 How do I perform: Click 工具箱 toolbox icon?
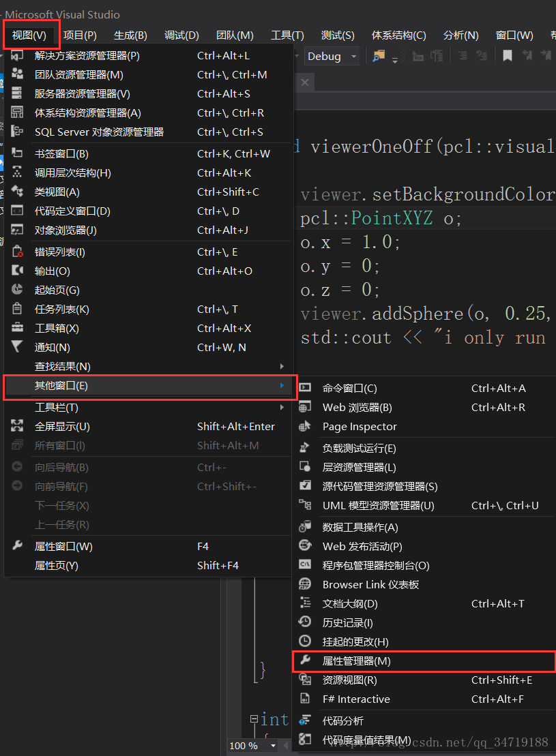pos(17,327)
